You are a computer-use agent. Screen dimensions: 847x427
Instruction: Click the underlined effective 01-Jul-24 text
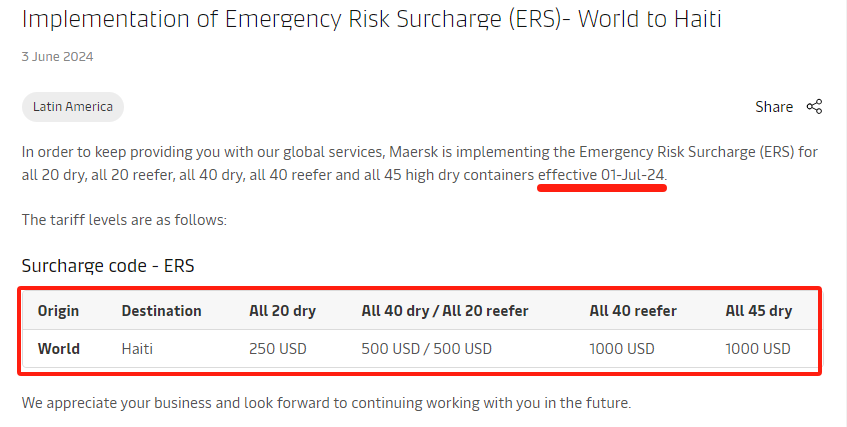coord(601,175)
